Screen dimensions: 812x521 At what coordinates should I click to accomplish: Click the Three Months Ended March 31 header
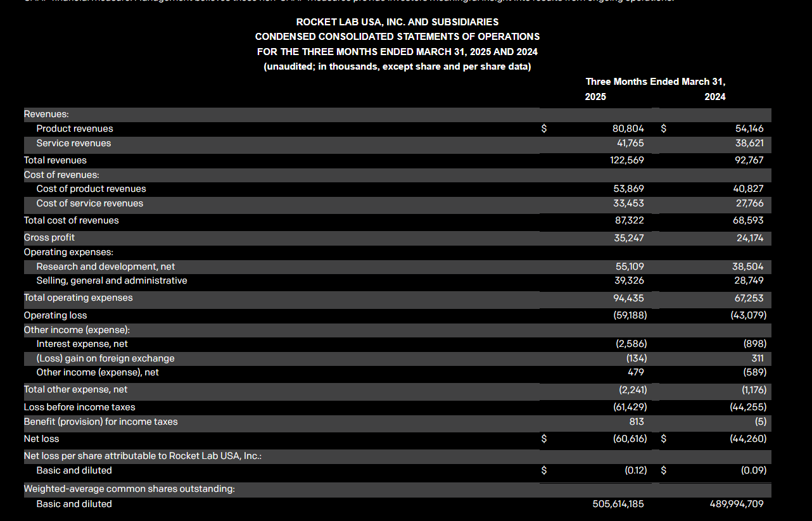coord(656,82)
